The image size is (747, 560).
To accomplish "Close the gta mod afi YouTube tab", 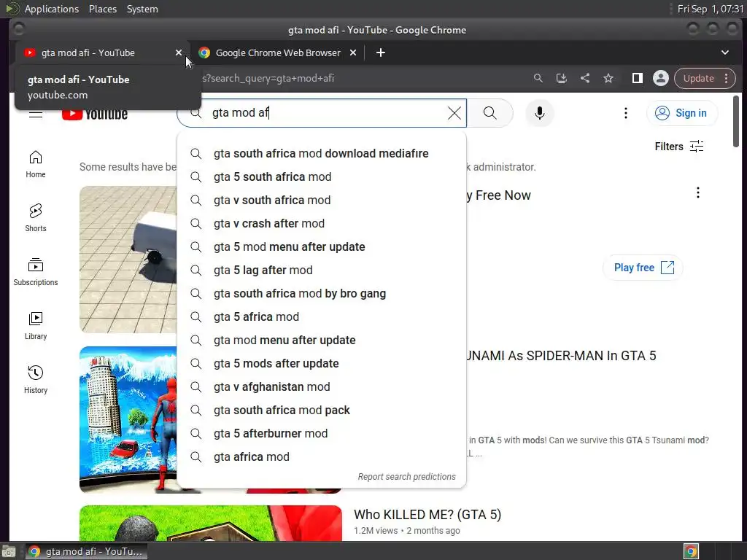I will [x=179, y=52].
